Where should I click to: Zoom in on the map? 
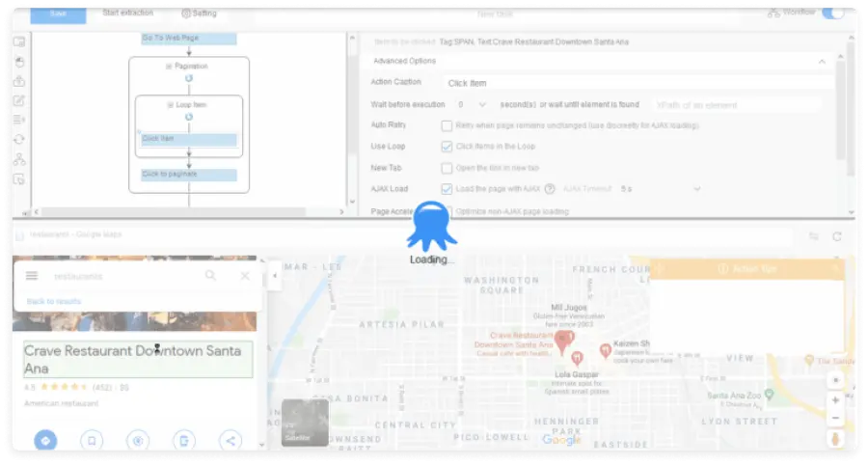pos(835,399)
